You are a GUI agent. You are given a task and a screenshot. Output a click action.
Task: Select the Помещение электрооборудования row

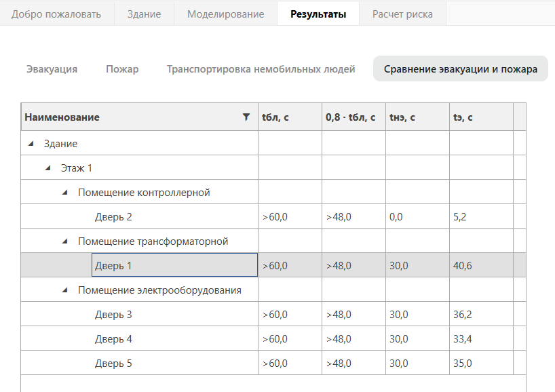pos(273,290)
